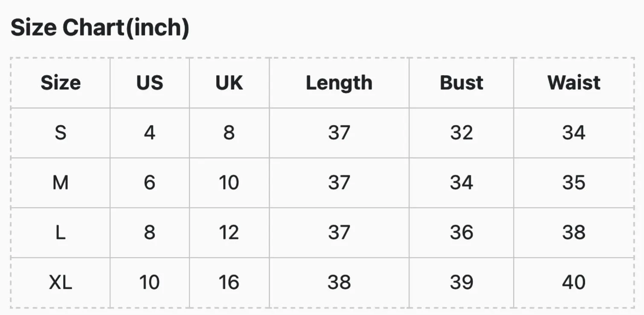Click the Size Chart(inch) heading
This screenshot has height=315, width=644.
coord(100,28)
